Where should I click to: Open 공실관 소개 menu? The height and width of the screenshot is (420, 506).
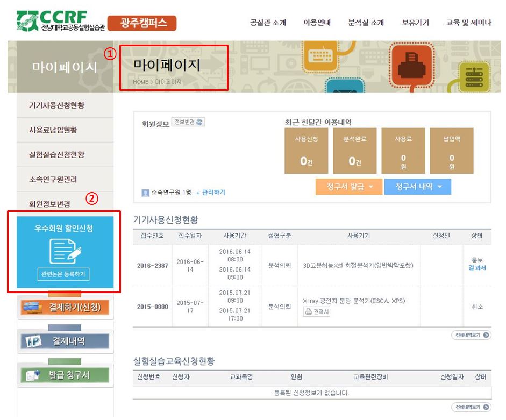click(268, 23)
